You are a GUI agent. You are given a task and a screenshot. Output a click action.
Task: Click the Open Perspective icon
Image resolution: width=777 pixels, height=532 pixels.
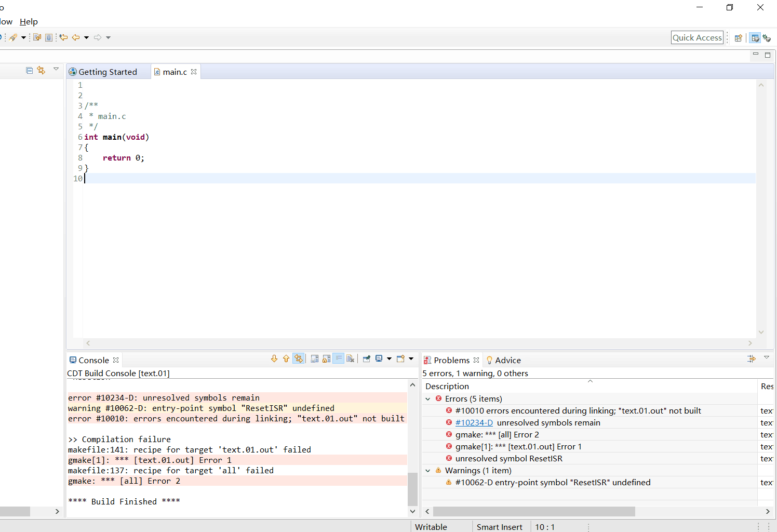pyautogui.click(x=738, y=38)
